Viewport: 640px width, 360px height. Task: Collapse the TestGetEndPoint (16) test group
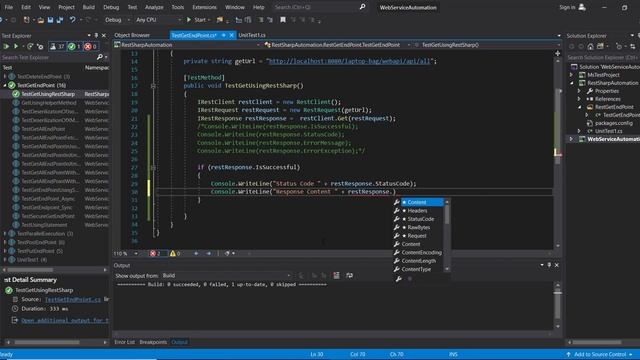(x=5, y=85)
